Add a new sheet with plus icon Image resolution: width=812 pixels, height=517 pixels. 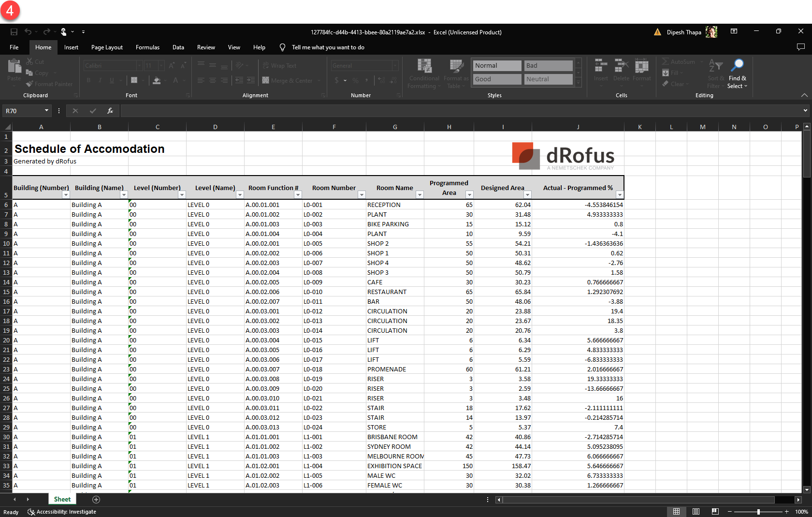(96, 499)
